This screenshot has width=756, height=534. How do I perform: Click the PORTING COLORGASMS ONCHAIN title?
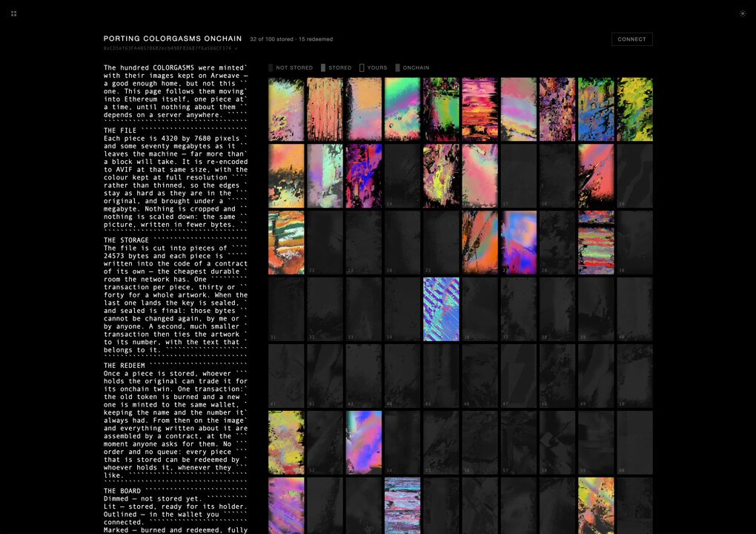point(173,39)
